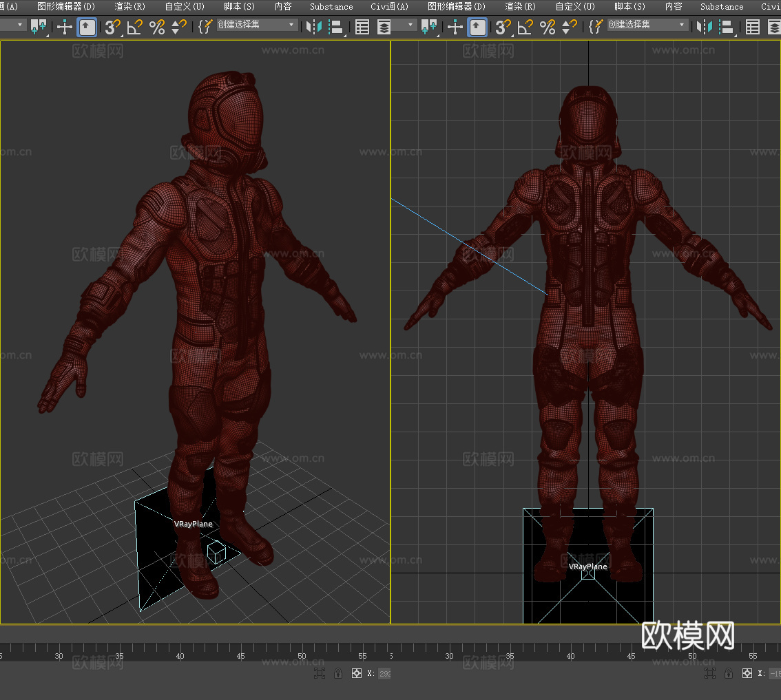Image resolution: width=781 pixels, height=700 pixels.
Task: Toggle Scene Explorer icon in front-view window toolbar
Action: click(x=753, y=27)
